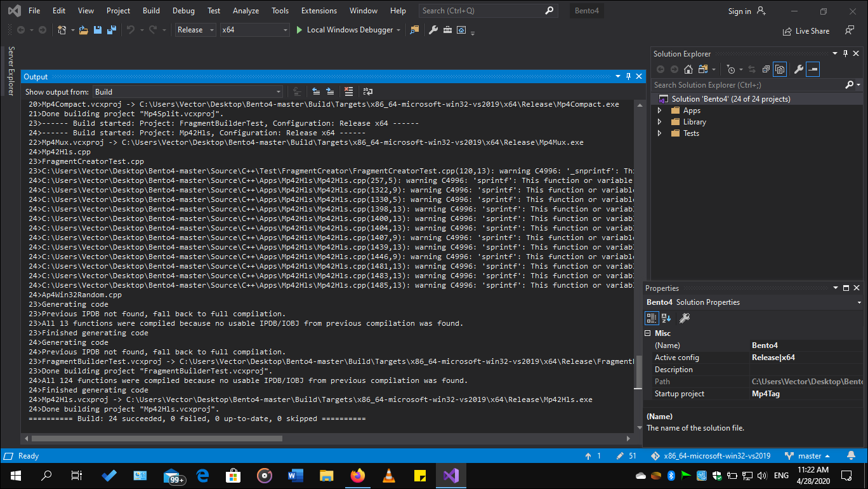
Task: Clear all output in Output window
Action: [x=348, y=91]
